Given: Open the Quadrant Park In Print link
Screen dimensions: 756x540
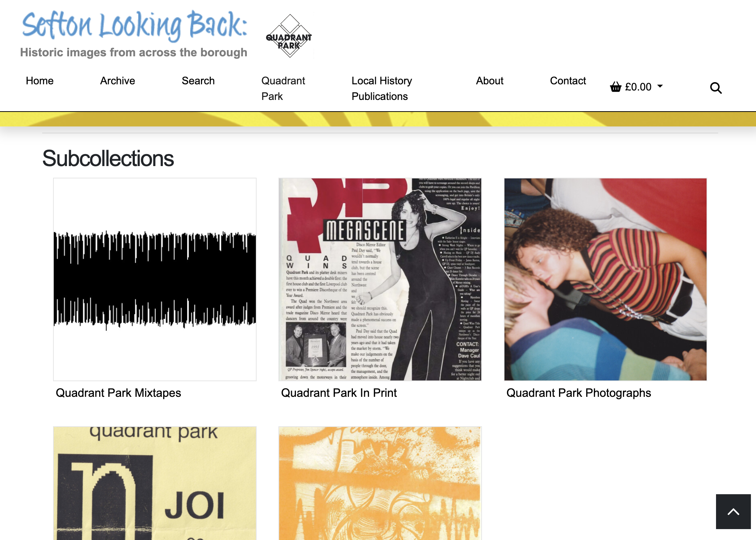Looking at the screenshot, I should [x=339, y=393].
